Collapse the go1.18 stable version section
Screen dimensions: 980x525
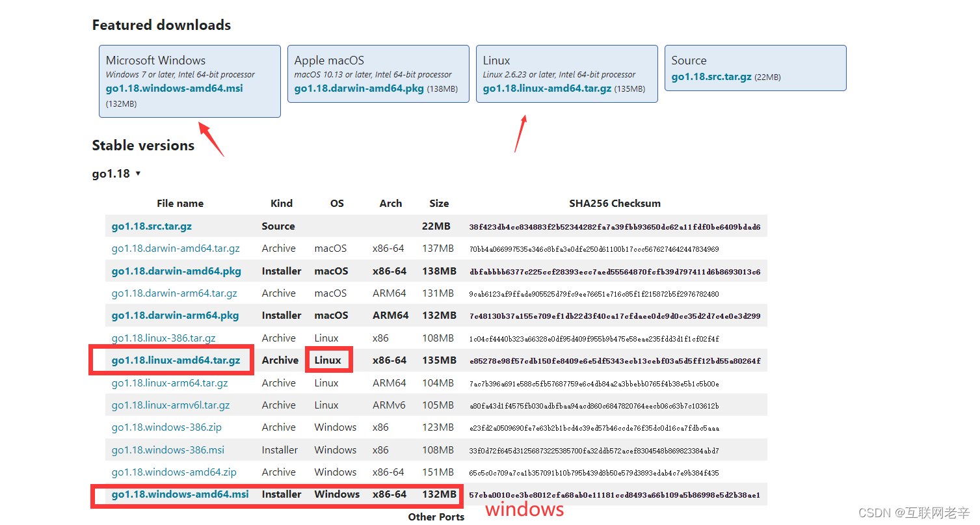pyautogui.click(x=117, y=174)
